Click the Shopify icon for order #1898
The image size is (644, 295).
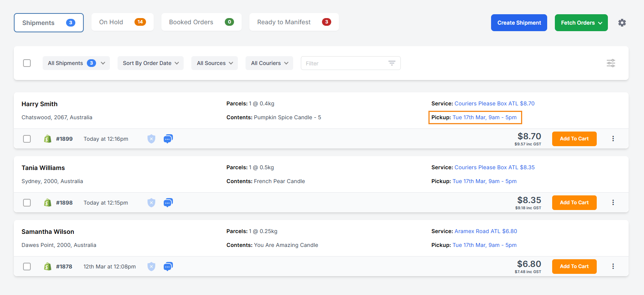point(48,203)
